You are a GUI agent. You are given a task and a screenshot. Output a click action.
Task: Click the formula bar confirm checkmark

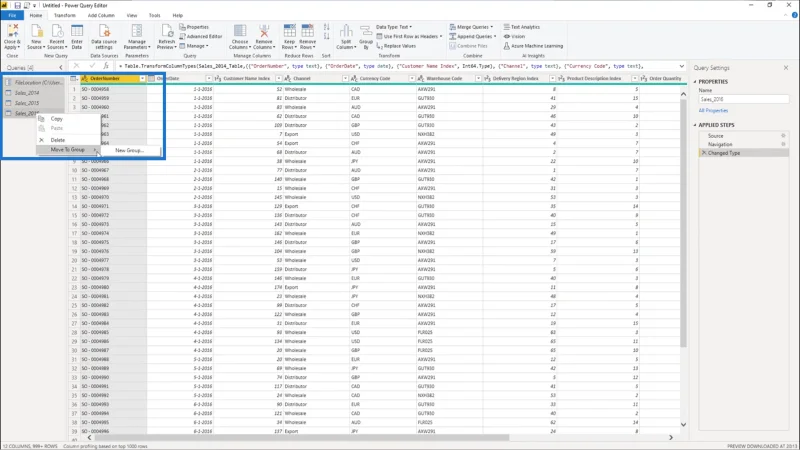pyautogui.click(x=92, y=66)
